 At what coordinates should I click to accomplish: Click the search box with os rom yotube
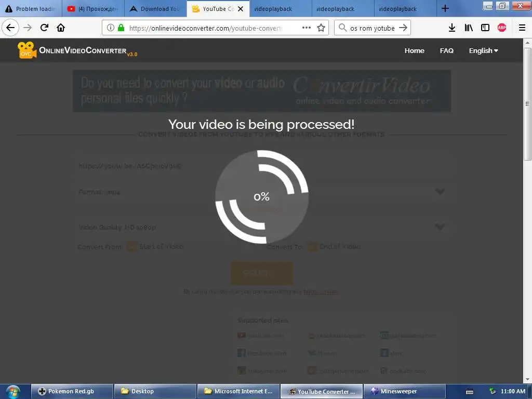coord(373,28)
